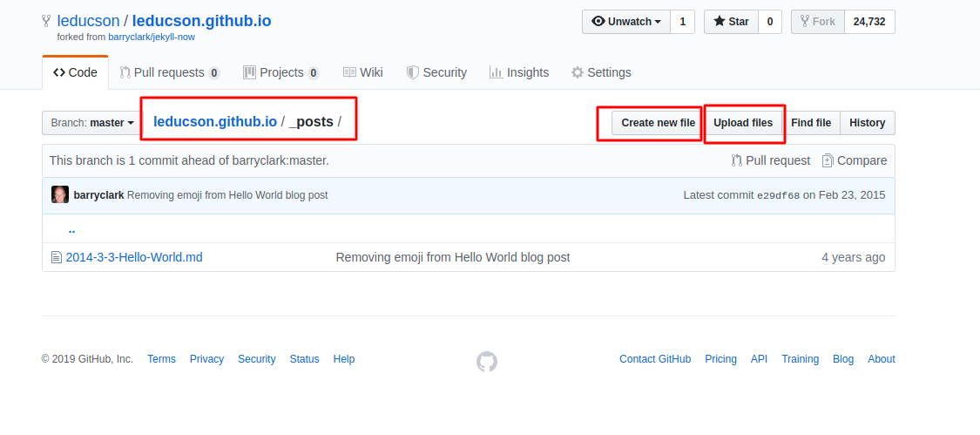The height and width of the screenshot is (435, 980).
Task: Click the repository fork icon beside leducson
Action: (46, 21)
